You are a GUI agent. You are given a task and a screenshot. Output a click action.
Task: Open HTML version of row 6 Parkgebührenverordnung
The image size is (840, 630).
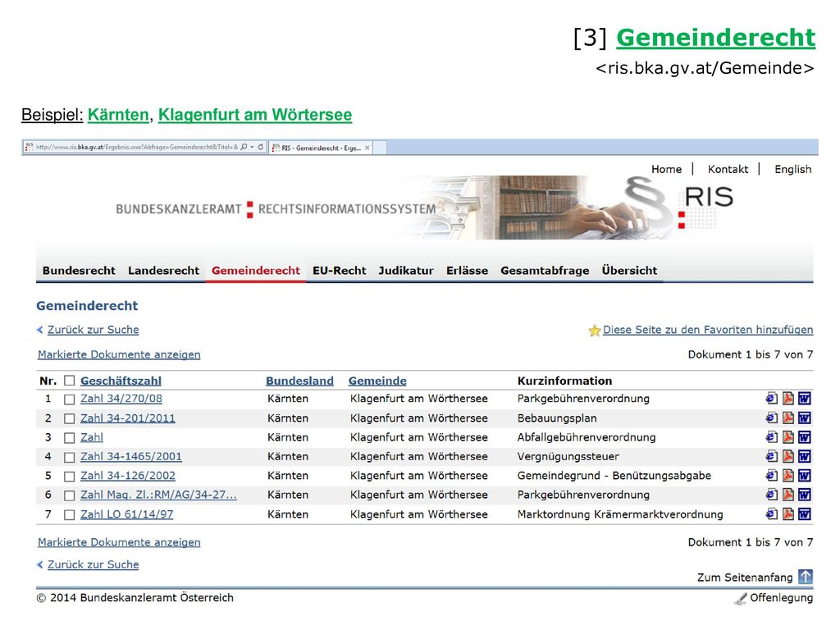(x=771, y=495)
